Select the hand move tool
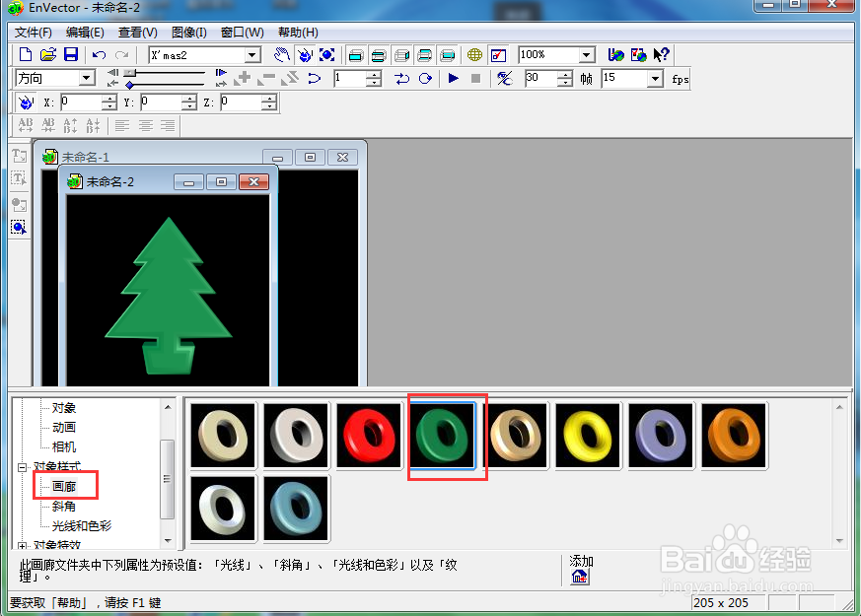This screenshot has width=861, height=616. coord(282,55)
